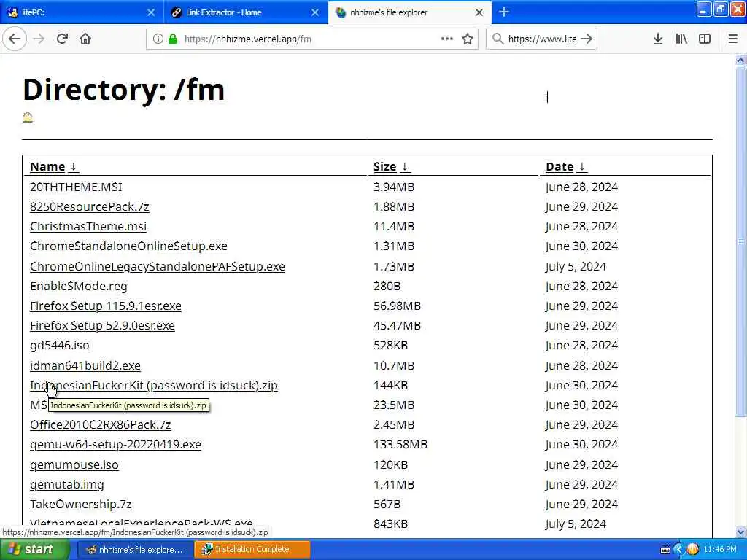Close the nhhizme's file explorer tab
Screen dimensions: 747x560
479,12
